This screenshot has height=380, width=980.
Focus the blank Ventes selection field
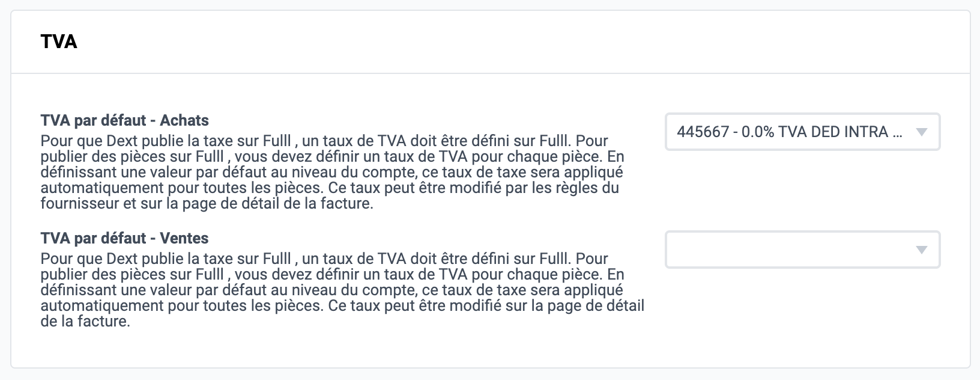[x=802, y=250]
